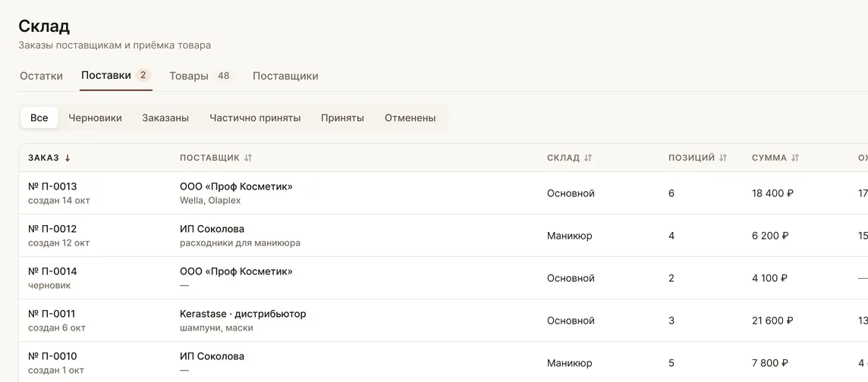
Task: Click 'создан 1 окт' under П-0010
Action: tap(56, 371)
